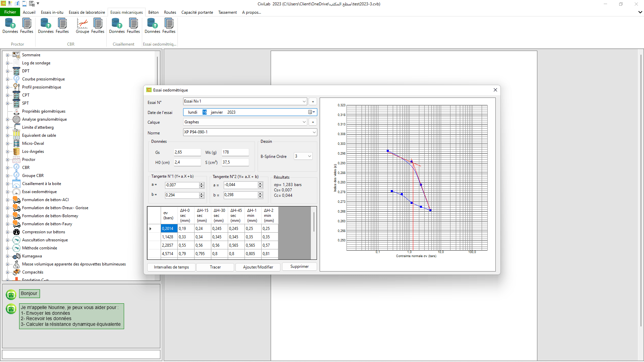Click Courbe pressiométrique tree icon
Viewport: 644px width, 362px height.
16,79
